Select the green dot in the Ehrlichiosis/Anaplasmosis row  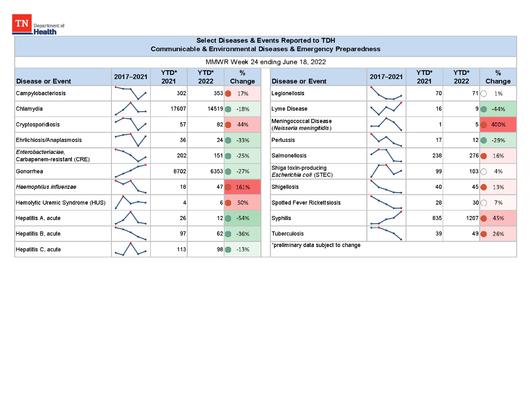(x=228, y=140)
